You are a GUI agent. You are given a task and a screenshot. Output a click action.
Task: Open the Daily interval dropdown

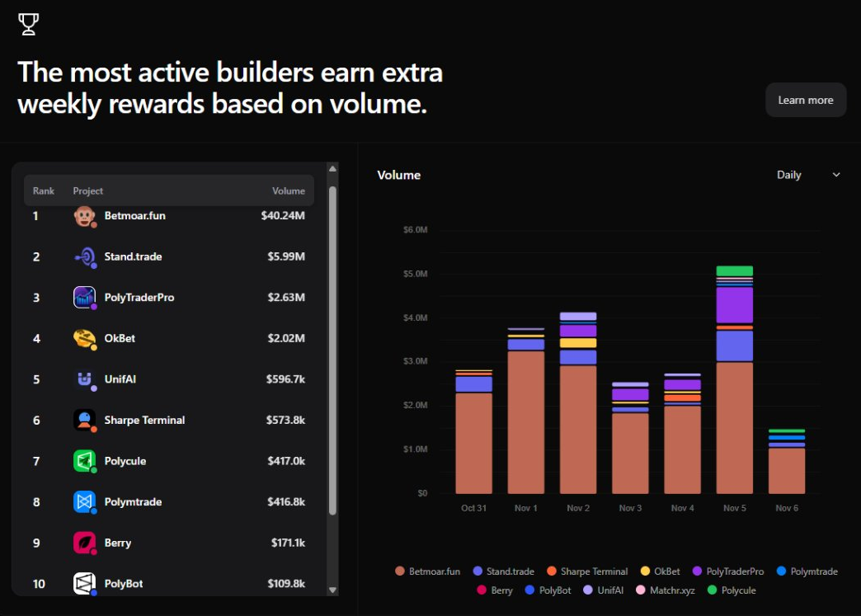[807, 175]
